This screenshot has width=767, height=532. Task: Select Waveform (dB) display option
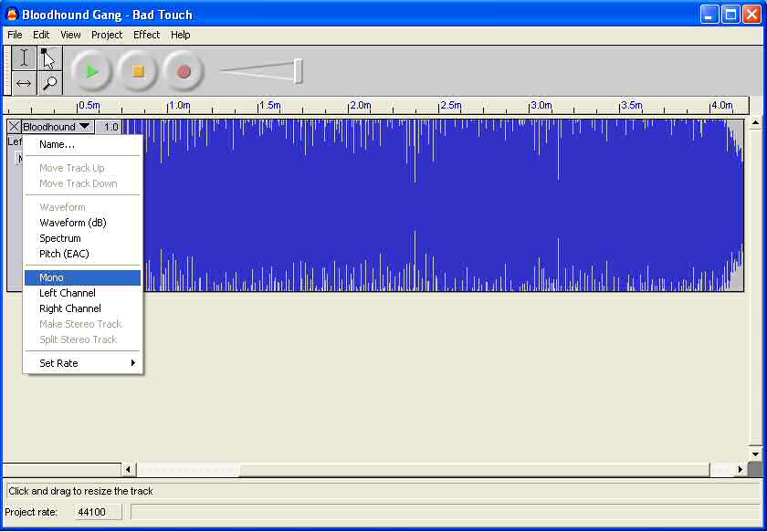(83, 223)
